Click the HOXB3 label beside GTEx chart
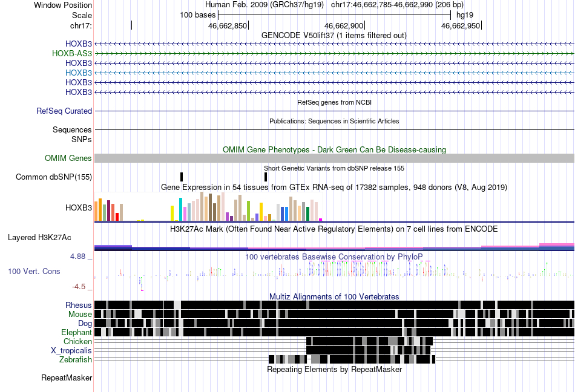This screenshot has height=392, width=575. tap(79, 207)
